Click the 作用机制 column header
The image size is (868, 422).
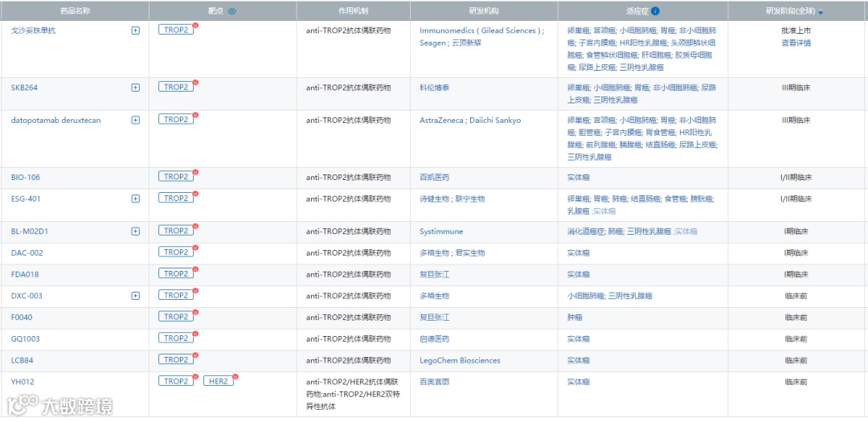[353, 11]
